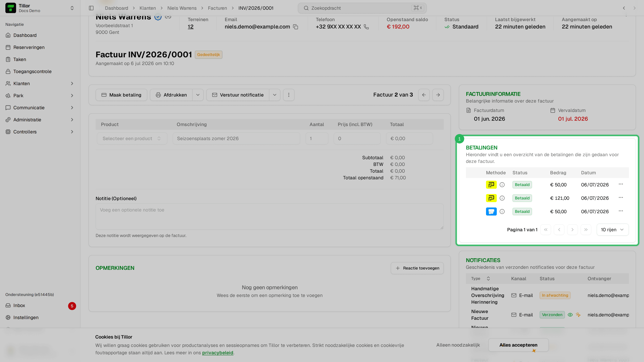Toggle the sidebar panel icon
Viewport: 644px width, 362px height.
click(x=91, y=8)
